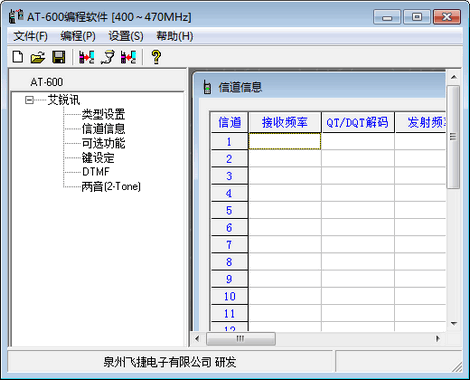Select channel row 6 header
Screen dimensions: 470x380
(229, 228)
